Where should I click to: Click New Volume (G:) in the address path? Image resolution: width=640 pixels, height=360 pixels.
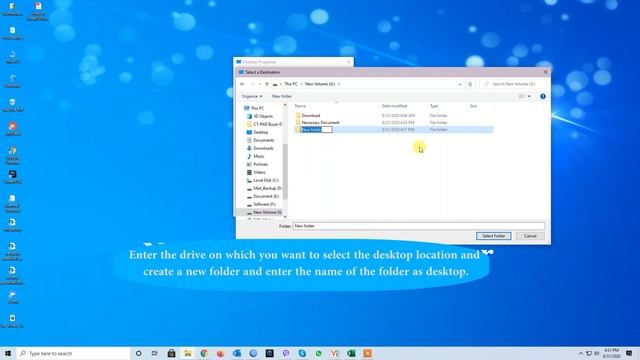tap(320, 84)
